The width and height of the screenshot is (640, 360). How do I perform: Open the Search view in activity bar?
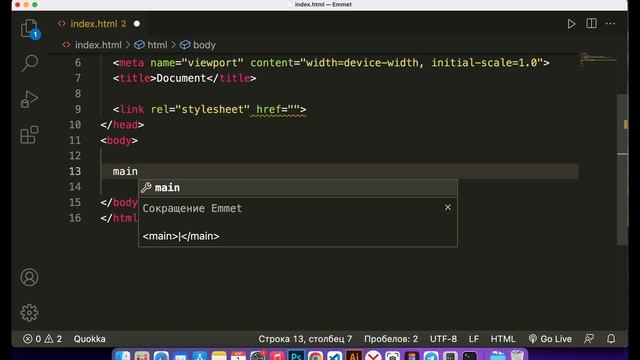click(29, 63)
